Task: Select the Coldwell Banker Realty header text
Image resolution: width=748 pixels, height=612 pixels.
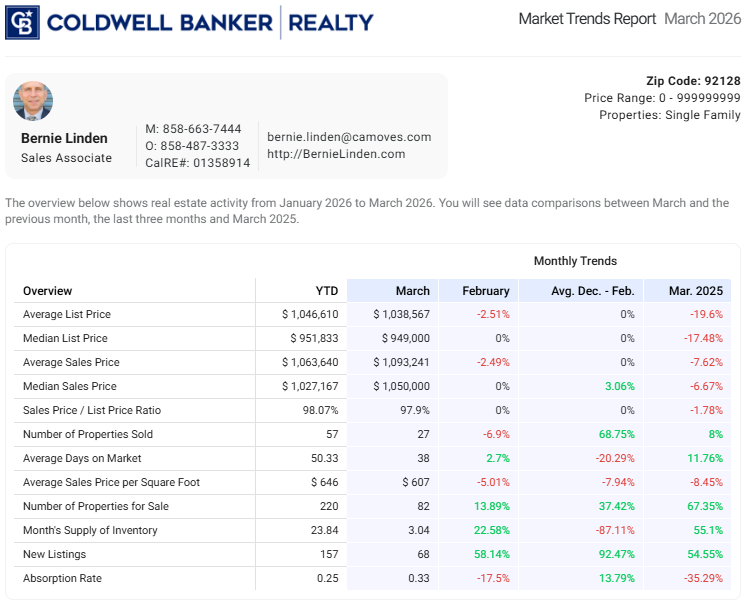Action: click(210, 22)
